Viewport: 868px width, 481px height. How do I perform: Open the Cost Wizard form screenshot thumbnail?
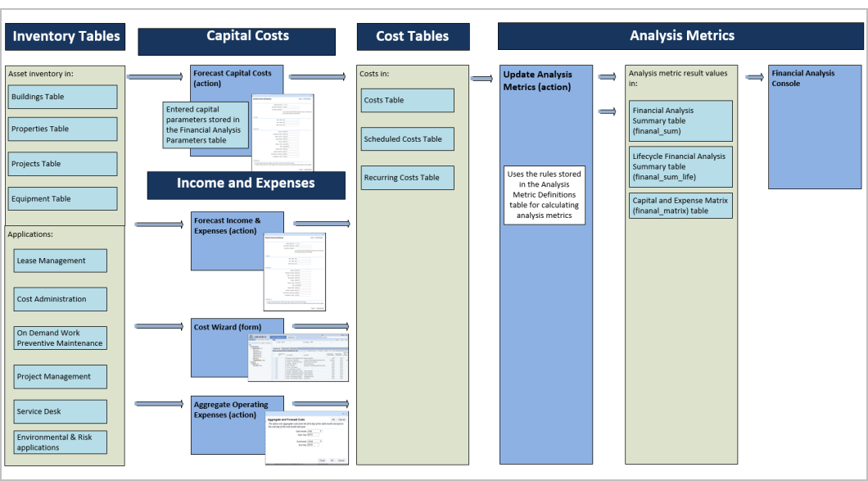coord(298,358)
